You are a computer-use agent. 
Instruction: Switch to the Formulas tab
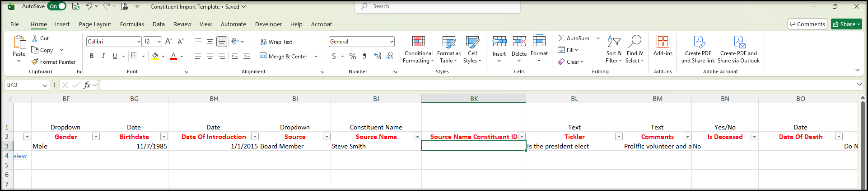coord(132,24)
